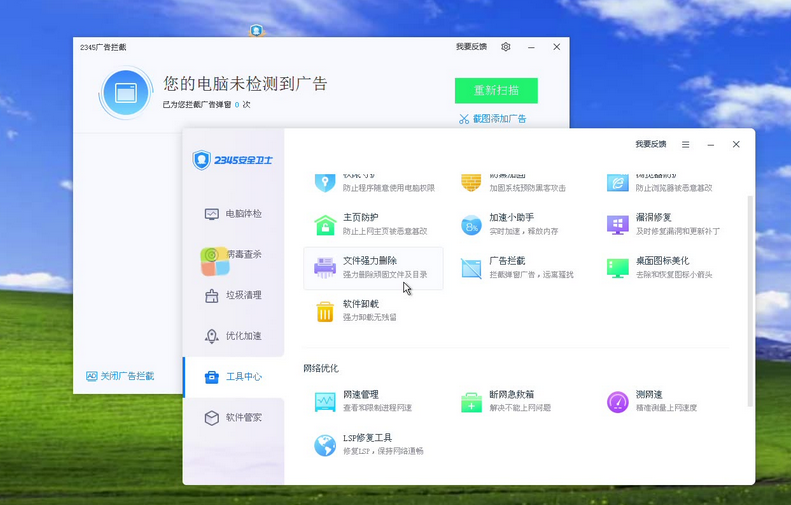This screenshot has height=505, width=791.
Task: Close the 2345安全卫士 window
Action: [x=736, y=144]
